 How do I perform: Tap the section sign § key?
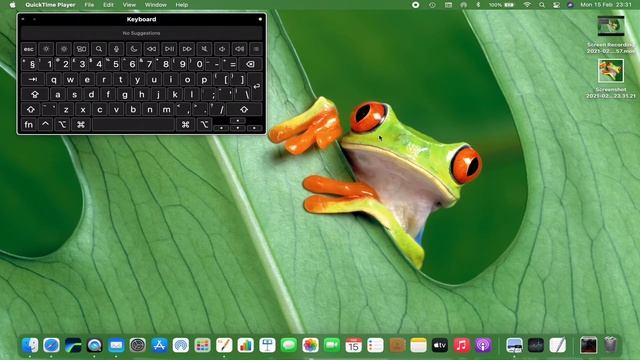[32, 64]
